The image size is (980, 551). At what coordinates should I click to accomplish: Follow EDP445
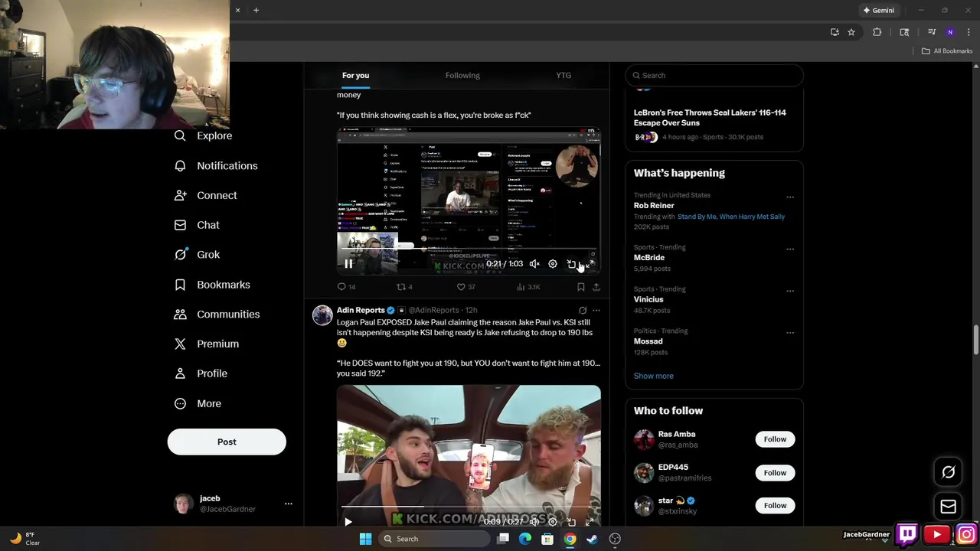[775, 473]
